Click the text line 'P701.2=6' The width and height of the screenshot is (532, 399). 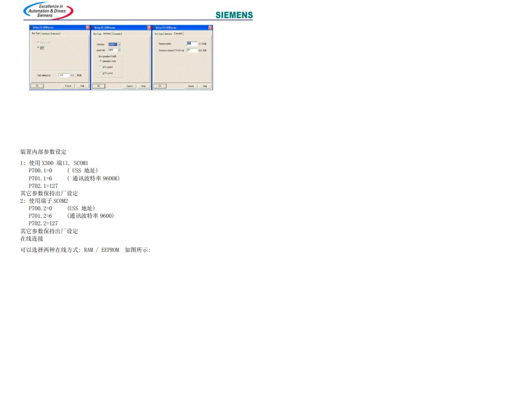tap(40, 216)
